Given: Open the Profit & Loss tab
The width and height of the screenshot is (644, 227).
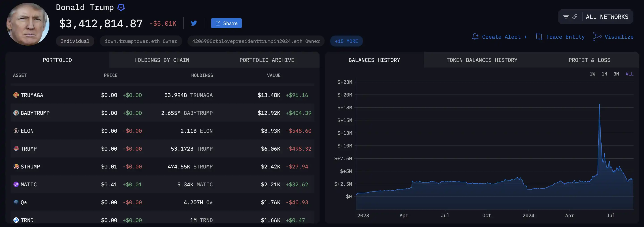Looking at the screenshot, I should point(589,60).
